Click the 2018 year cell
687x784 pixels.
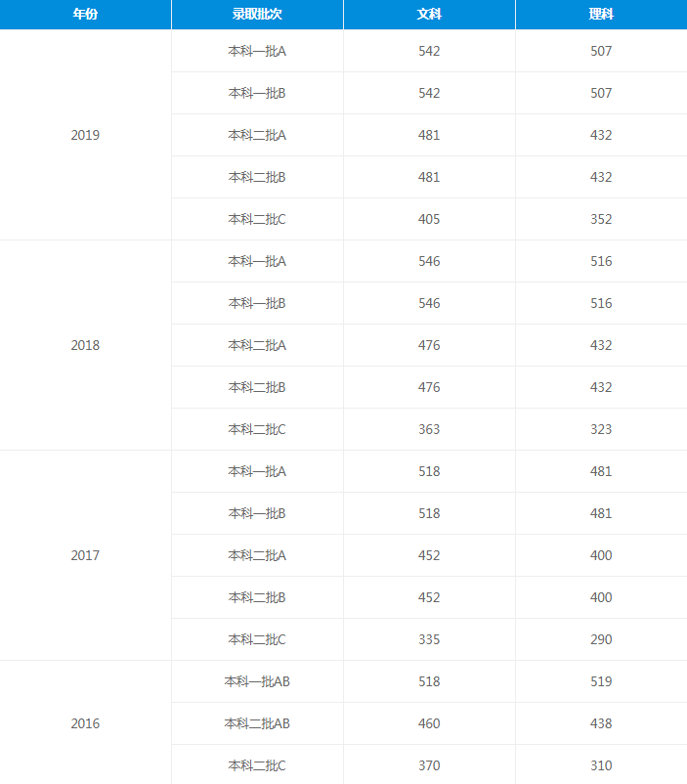point(85,345)
